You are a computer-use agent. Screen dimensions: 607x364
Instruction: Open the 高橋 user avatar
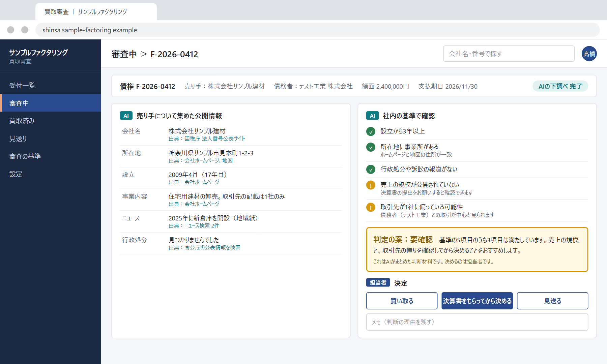coord(589,54)
